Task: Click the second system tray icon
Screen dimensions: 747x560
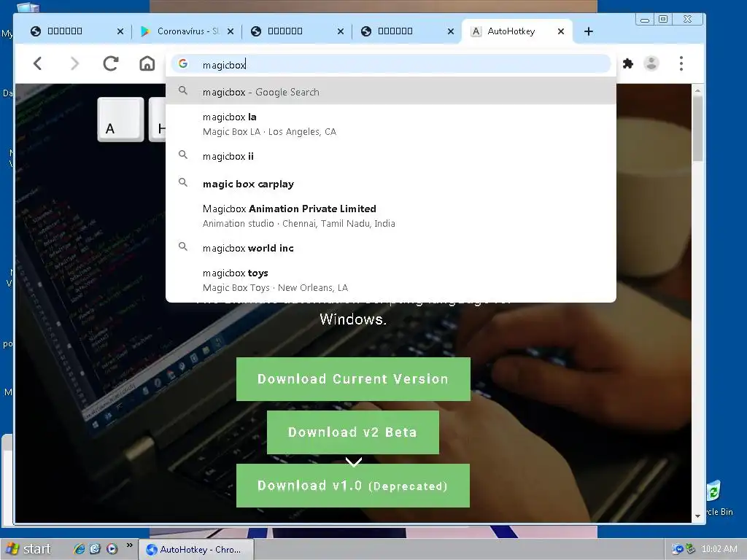Action: point(690,549)
